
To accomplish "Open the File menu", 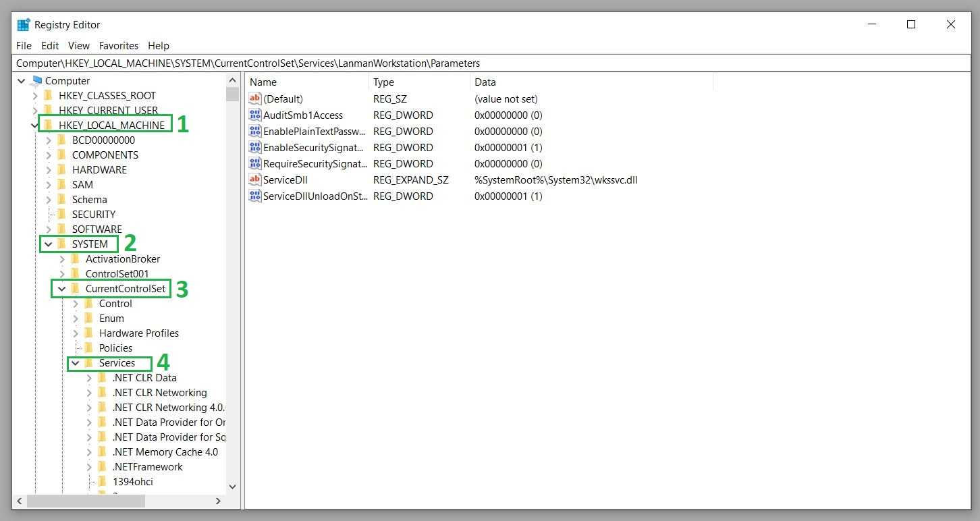I will (x=24, y=46).
